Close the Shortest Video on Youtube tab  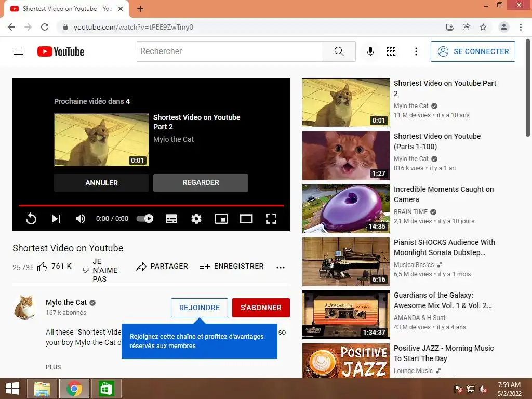(x=121, y=9)
